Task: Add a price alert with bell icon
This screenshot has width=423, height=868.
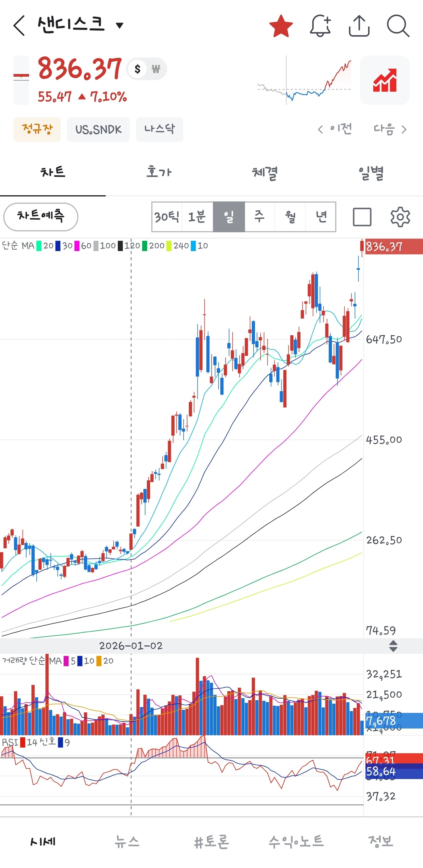Action: 320,26
